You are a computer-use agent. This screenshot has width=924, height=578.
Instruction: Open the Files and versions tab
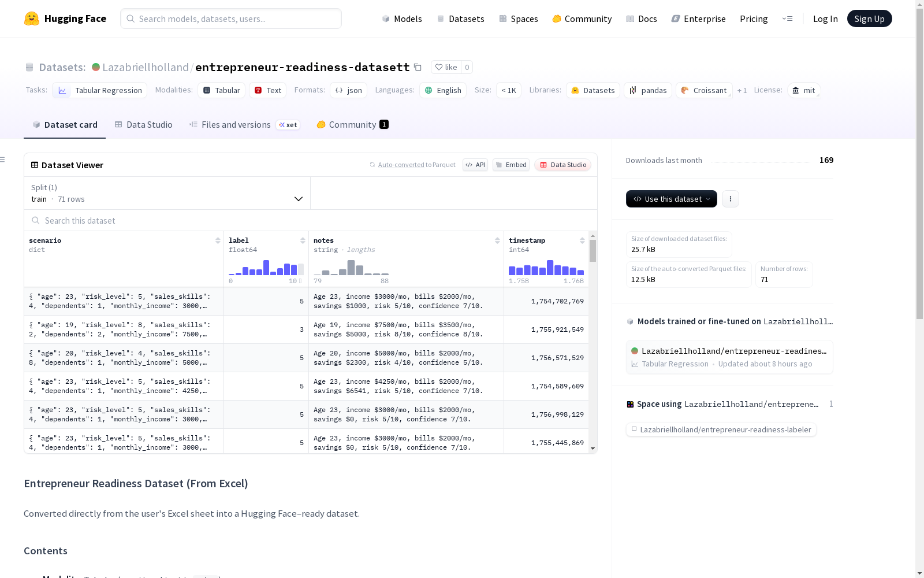[x=244, y=125]
